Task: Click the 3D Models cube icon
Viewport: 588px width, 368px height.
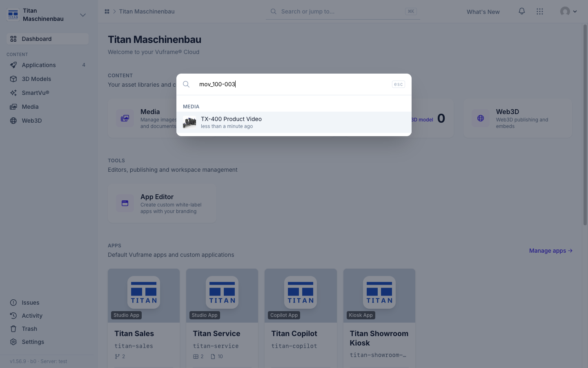Action: 13,79
